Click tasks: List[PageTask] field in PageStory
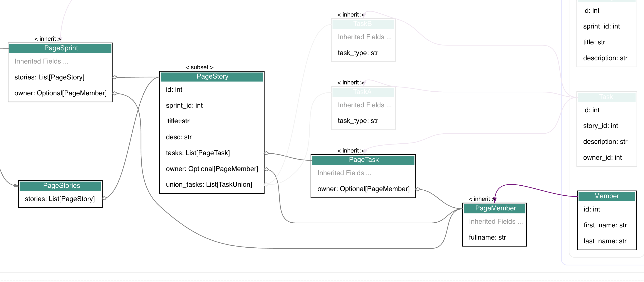This screenshot has width=644, height=282. pos(198,153)
